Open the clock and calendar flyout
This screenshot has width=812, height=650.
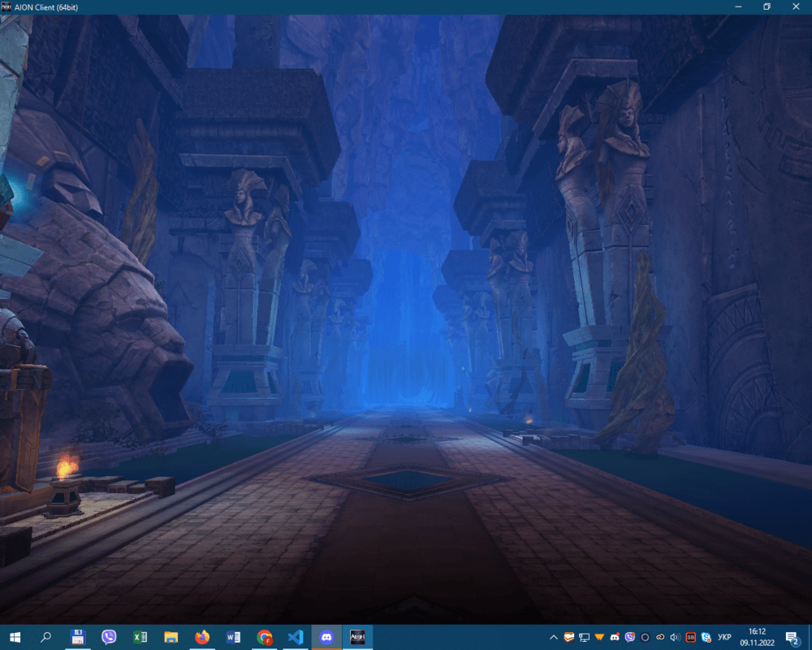pyautogui.click(x=757, y=637)
